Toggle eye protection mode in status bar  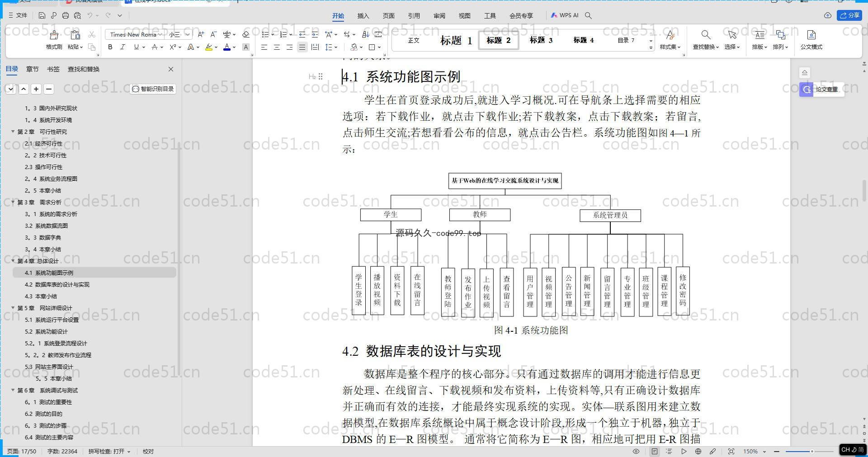click(x=636, y=451)
